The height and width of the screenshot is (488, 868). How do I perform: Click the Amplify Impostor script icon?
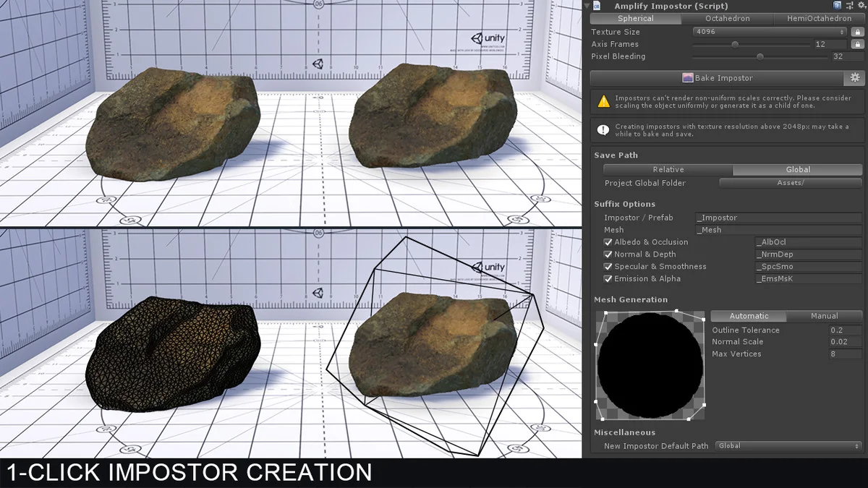(x=597, y=6)
